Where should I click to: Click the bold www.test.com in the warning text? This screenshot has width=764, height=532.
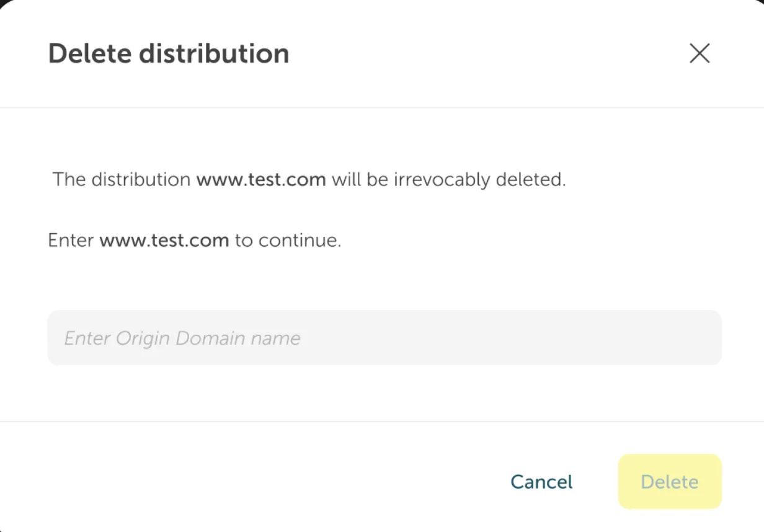(x=261, y=179)
